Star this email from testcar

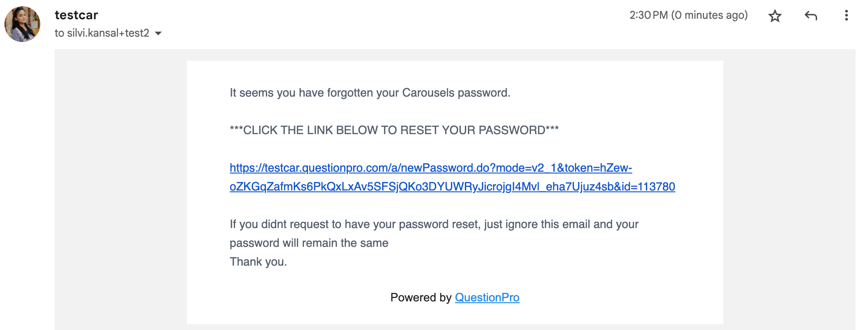tap(775, 16)
